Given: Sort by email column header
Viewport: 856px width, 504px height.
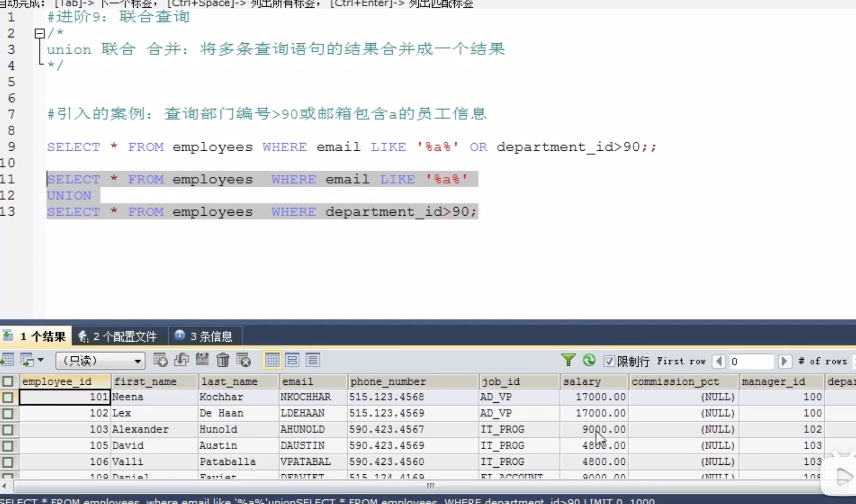Looking at the screenshot, I should 313,382.
